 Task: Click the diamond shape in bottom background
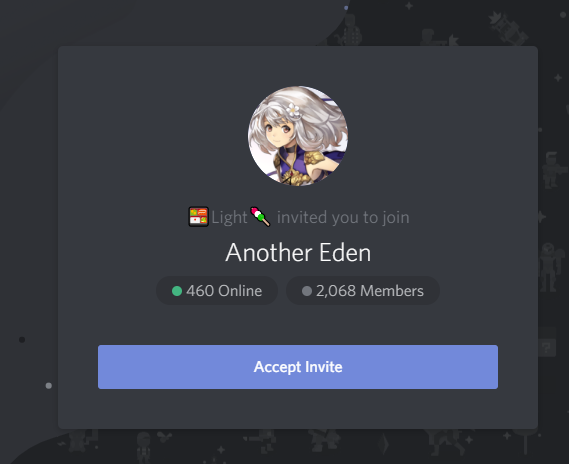[384, 444]
